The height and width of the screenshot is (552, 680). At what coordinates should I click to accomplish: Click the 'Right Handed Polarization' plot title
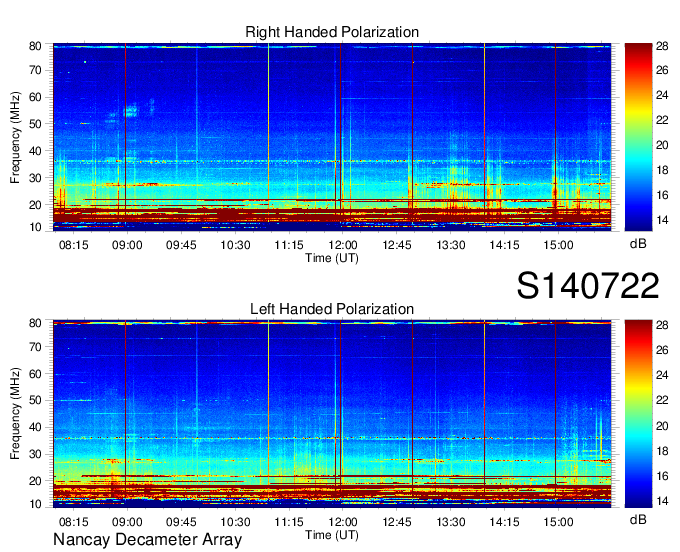click(x=332, y=32)
